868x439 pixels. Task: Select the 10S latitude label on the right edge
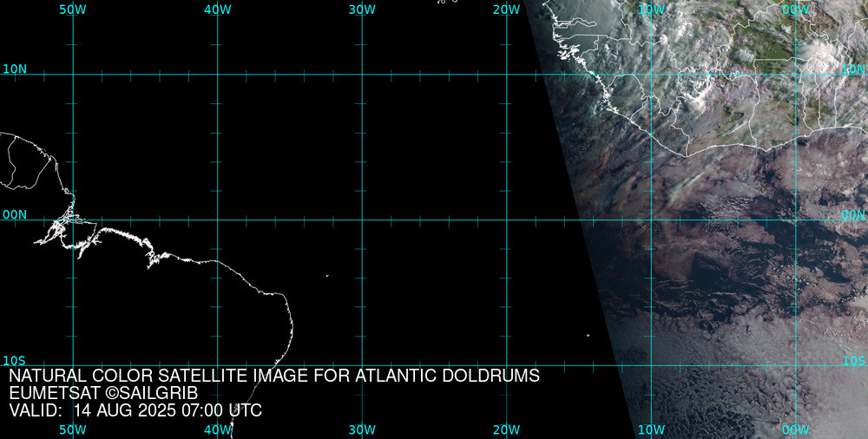click(853, 361)
